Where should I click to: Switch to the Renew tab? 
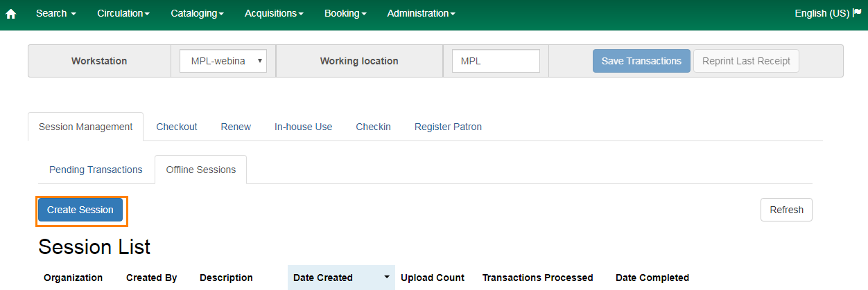click(236, 127)
